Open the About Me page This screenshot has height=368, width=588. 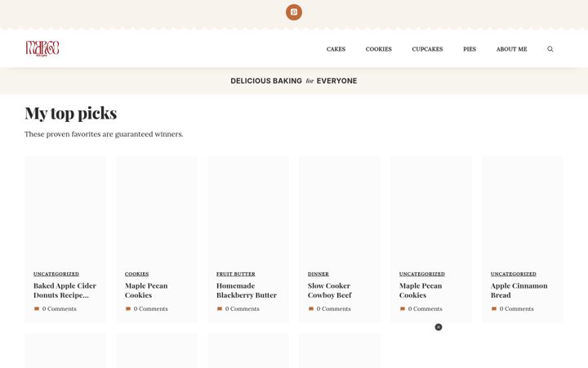click(x=511, y=49)
